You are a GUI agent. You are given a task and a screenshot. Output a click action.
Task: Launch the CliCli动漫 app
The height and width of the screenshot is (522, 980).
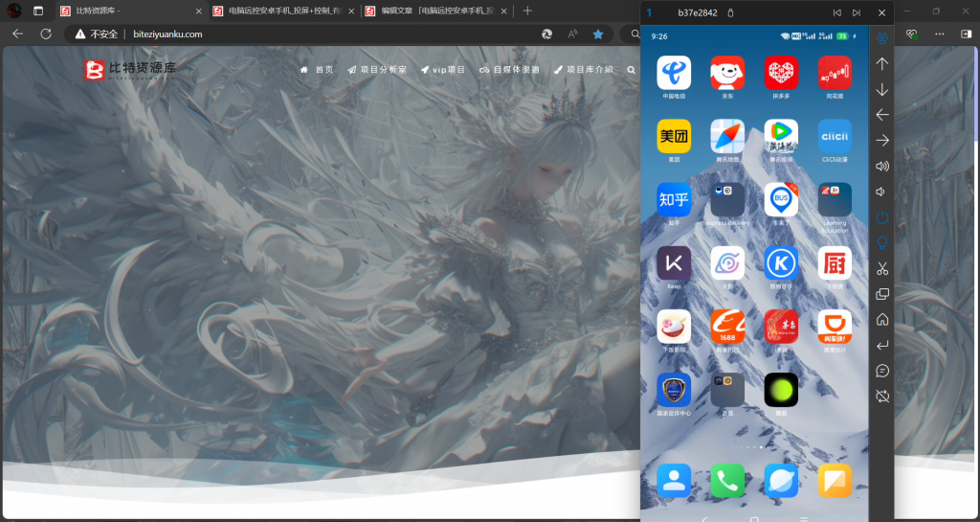tap(835, 136)
